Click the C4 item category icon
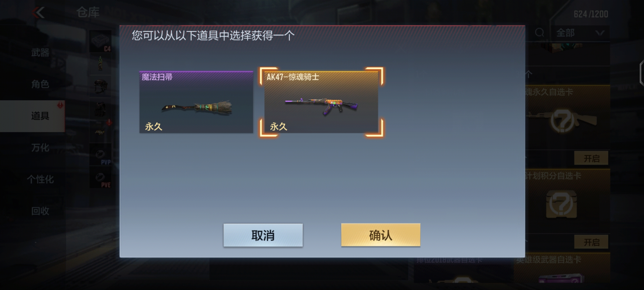This screenshot has width=644, height=290. pos(100,41)
